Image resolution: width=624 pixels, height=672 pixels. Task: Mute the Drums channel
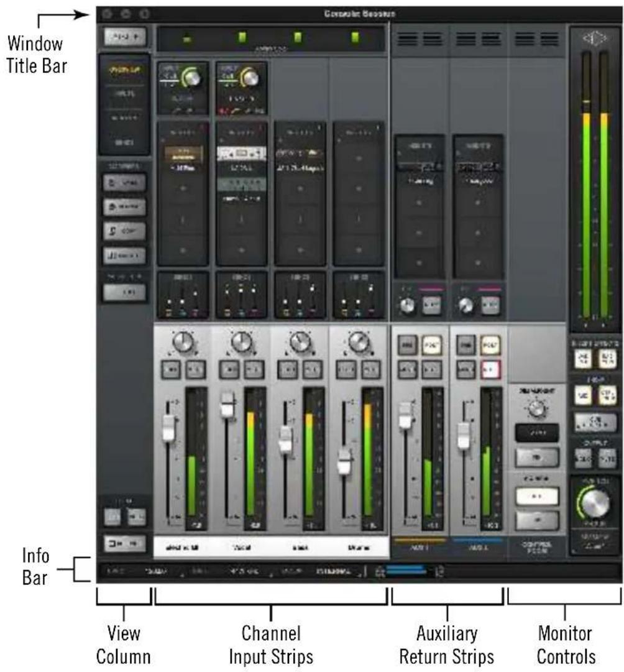tap(372, 369)
